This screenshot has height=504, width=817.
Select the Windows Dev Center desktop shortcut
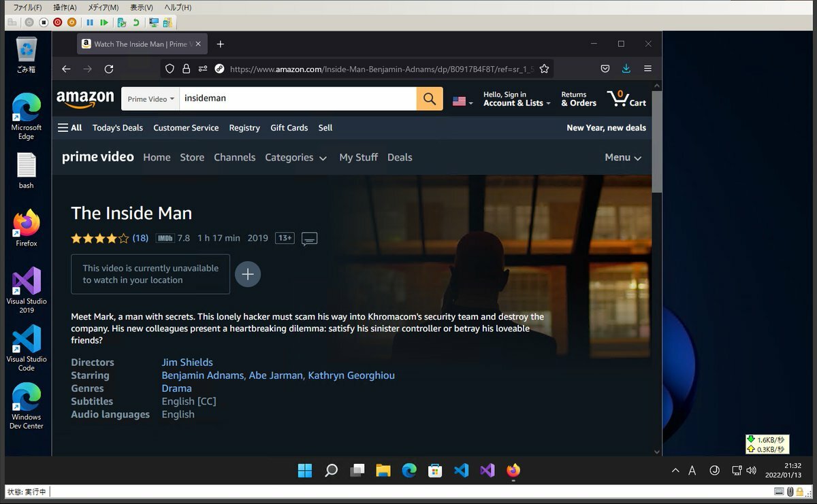(x=27, y=406)
